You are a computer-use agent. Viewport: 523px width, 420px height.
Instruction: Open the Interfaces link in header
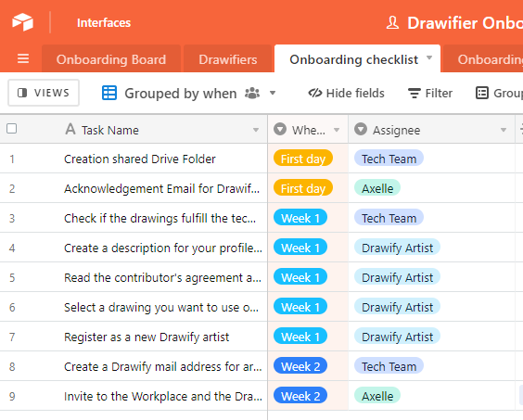(x=104, y=22)
